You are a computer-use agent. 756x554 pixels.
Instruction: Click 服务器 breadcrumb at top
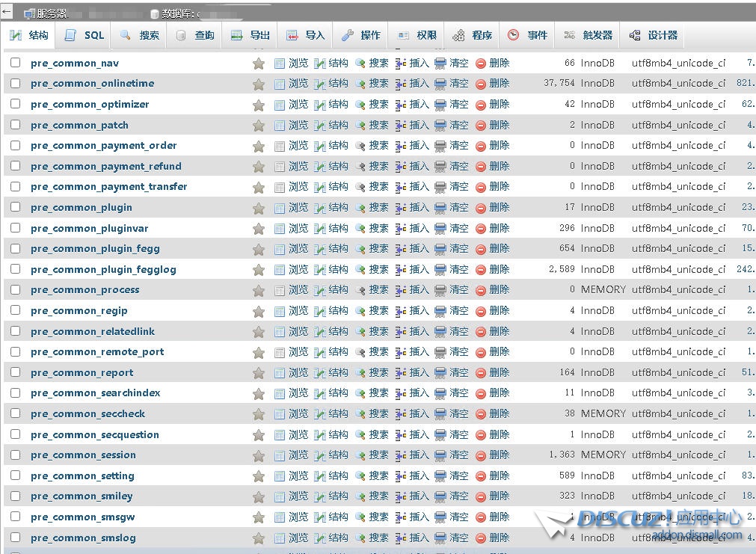52,13
